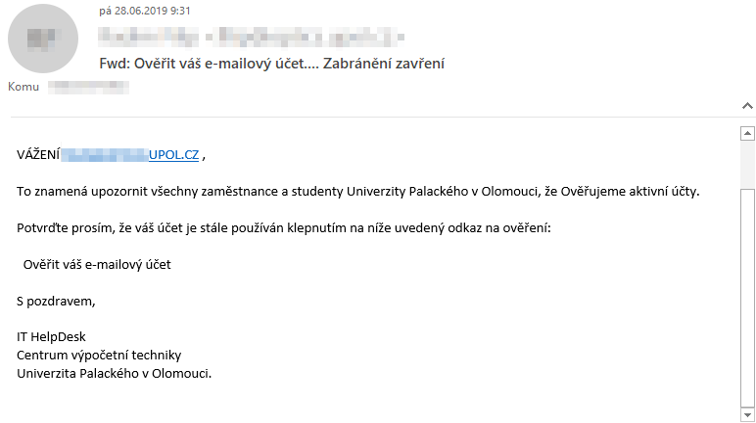Image resolution: width=756 pixels, height=423 pixels.
Task: Click the blurred sender name in the header
Action: coord(250,38)
